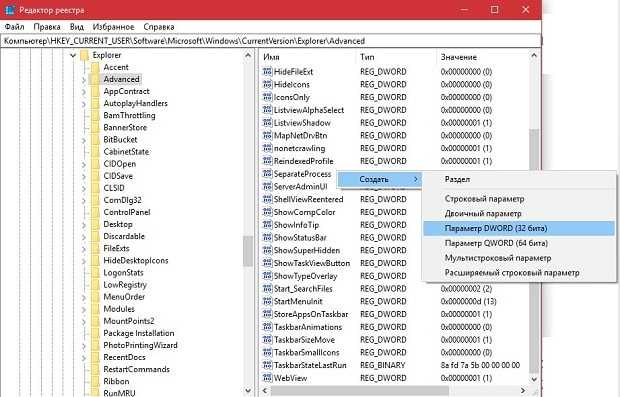Expand the MenuOrder key node
Screen dimensions: 620x397
83,297
